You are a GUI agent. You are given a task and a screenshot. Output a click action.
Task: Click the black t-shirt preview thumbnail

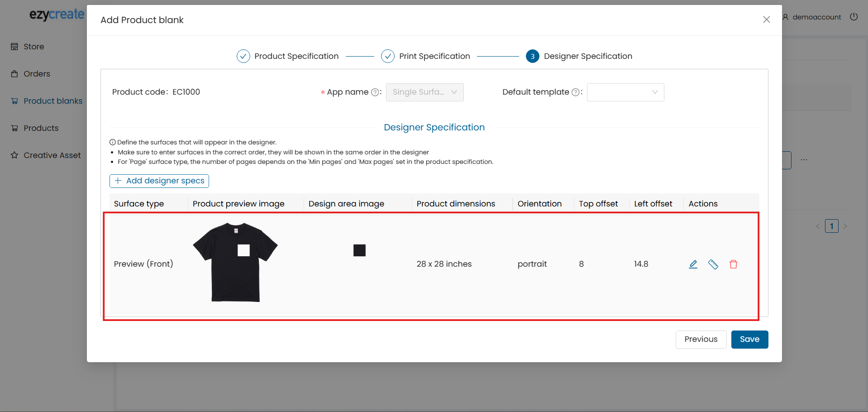coord(235,262)
